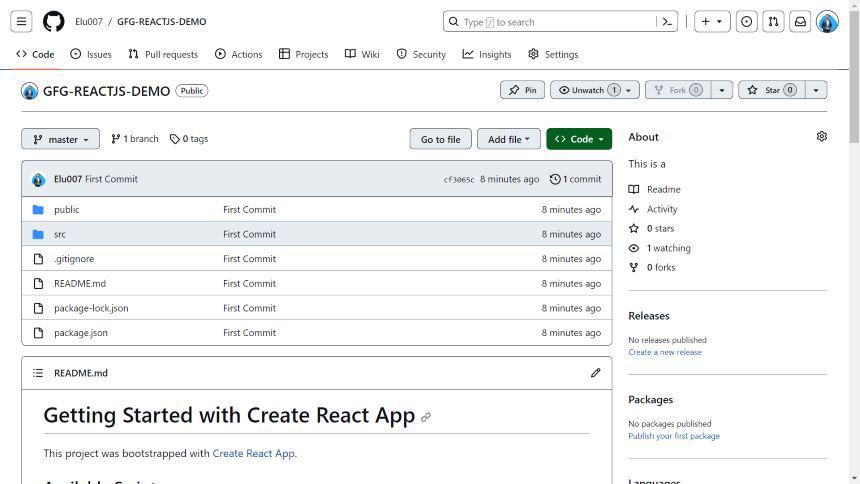Open the README outline list icon
Image resolution: width=860 pixels, height=484 pixels.
pos(38,373)
